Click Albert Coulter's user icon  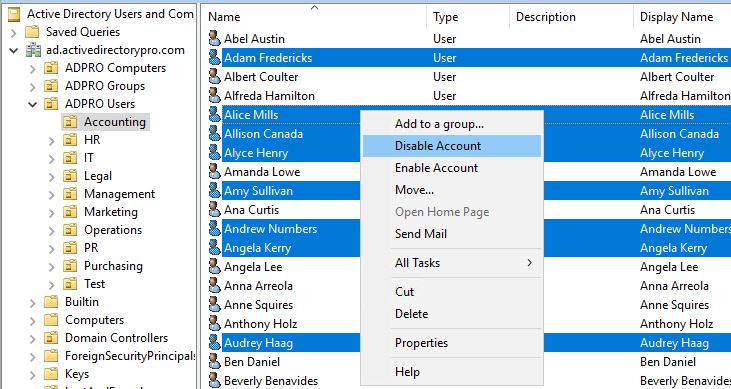tap(214, 77)
